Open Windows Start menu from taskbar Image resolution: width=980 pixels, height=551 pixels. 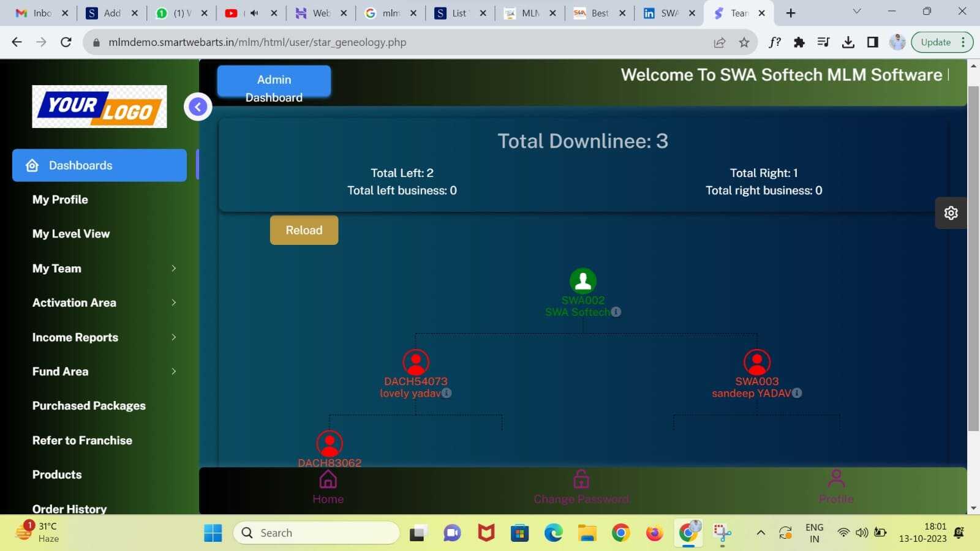click(x=213, y=533)
